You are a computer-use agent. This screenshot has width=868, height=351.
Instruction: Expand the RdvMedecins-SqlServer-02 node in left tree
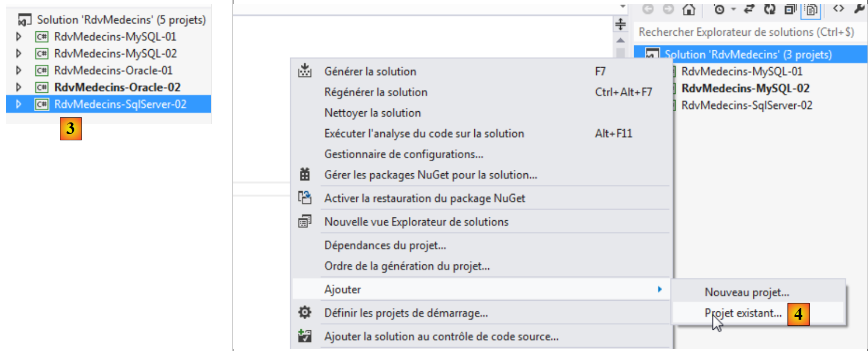tap(18, 104)
